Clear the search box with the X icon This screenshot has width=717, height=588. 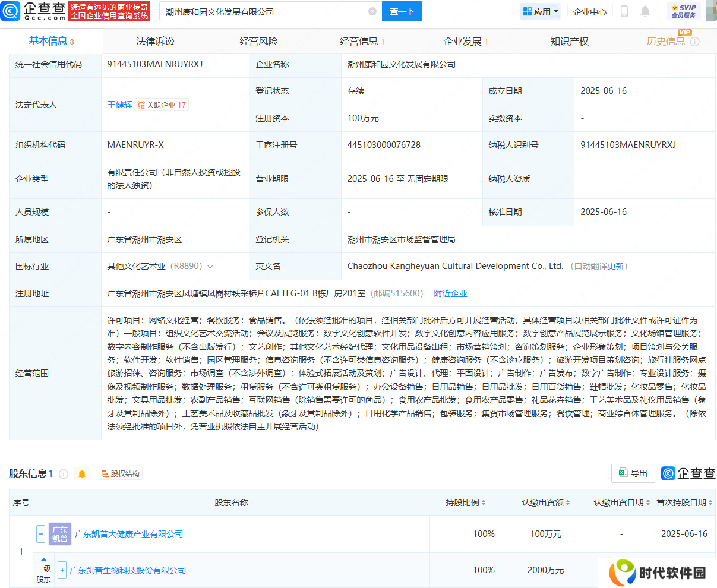372,11
